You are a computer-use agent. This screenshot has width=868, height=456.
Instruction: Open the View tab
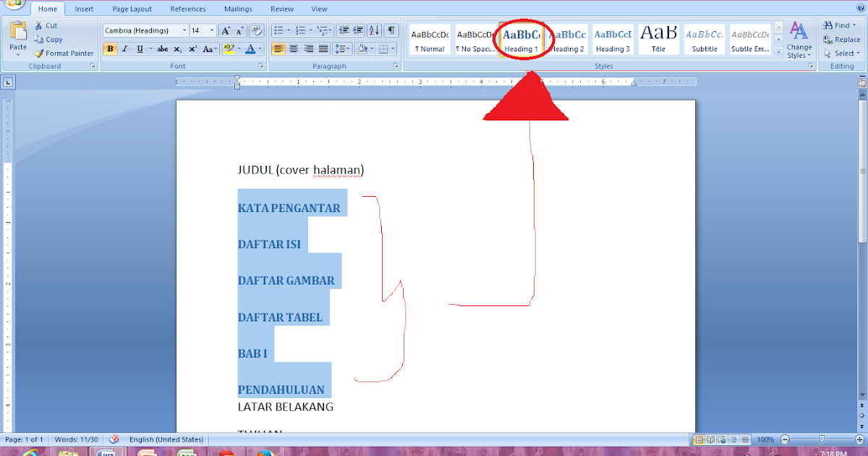pos(319,9)
